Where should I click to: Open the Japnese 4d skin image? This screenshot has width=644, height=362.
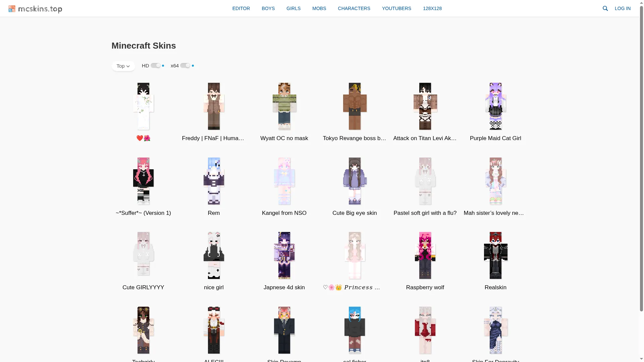284,255
